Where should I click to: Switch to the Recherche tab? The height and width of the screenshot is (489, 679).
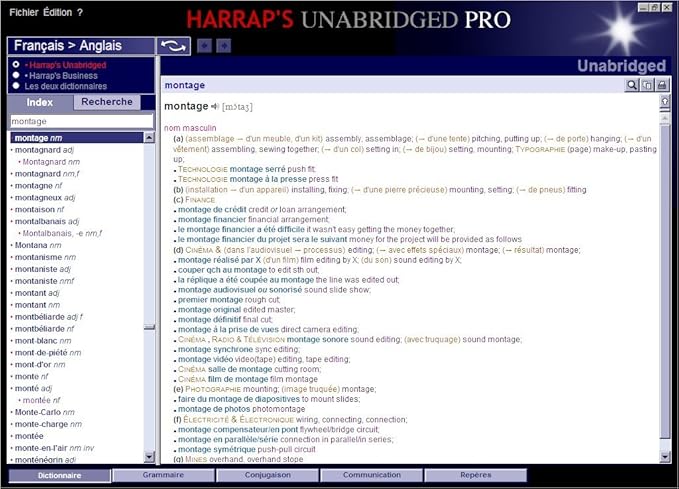click(107, 102)
